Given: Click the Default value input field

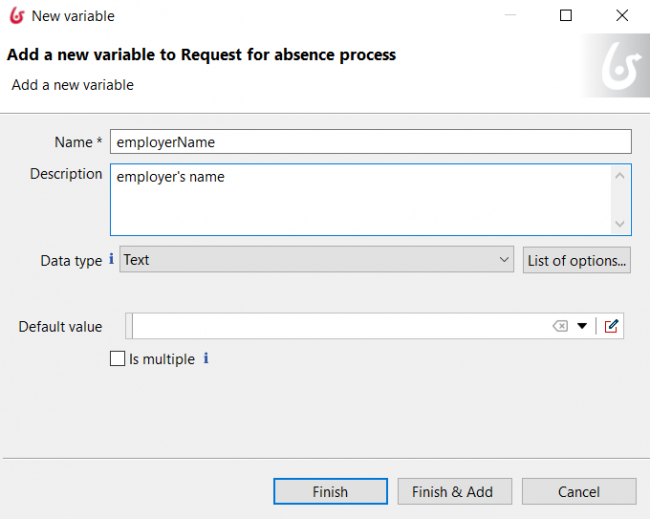Looking at the screenshot, I should pos(341,326).
